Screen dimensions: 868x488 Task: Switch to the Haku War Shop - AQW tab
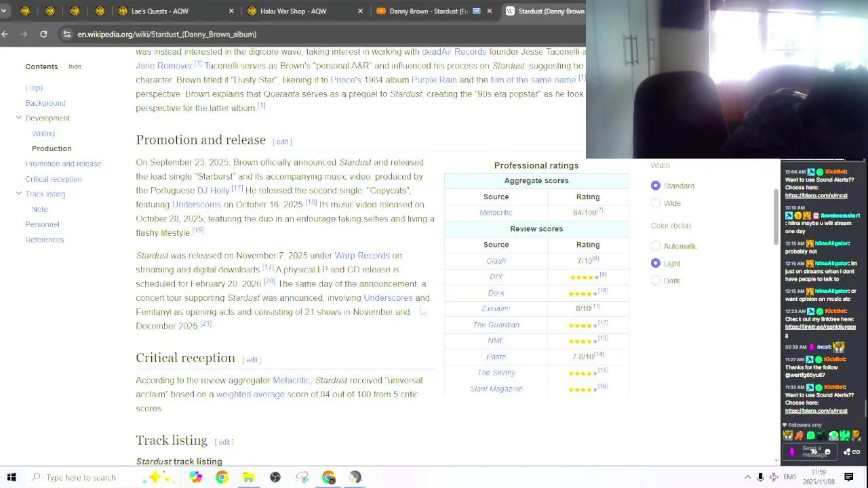tap(304, 11)
